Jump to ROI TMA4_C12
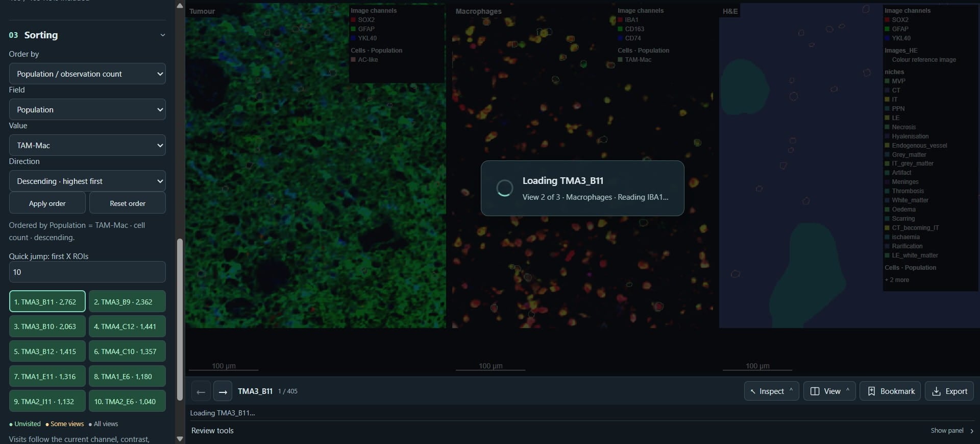 click(x=127, y=326)
